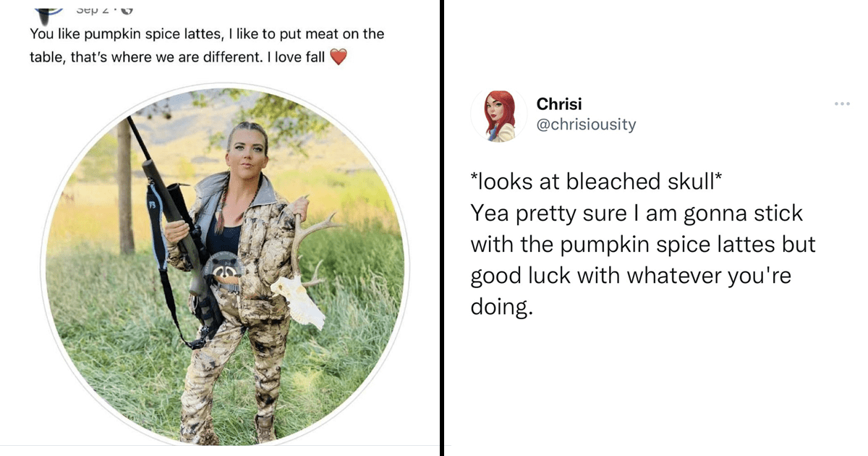Click the word 'doing.' ending the tweet
This screenshot has height=456, width=868.
pyautogui.click(x=501, y=308)
